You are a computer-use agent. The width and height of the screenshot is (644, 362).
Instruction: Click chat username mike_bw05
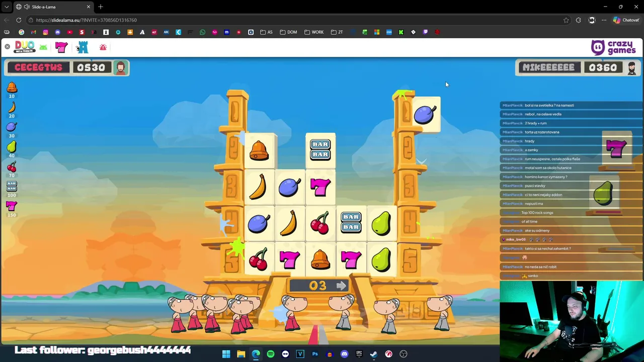(516, 240)
